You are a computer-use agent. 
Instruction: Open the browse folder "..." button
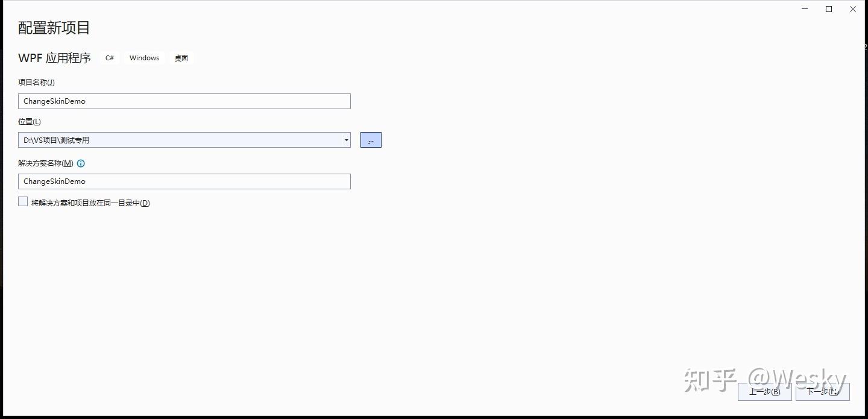[371, 140]
